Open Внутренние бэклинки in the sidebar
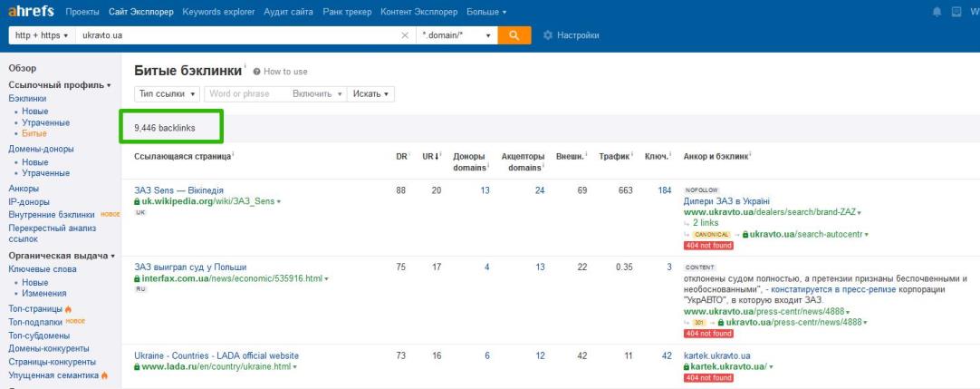980x389 pixels. pyautogui.click(x=52, y=215)
